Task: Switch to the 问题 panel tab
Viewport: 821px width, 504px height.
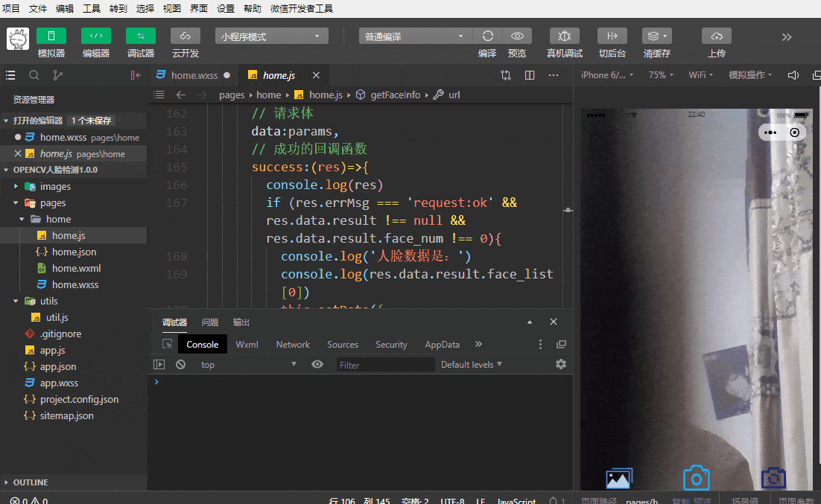Action: click(x=210, y=322)
